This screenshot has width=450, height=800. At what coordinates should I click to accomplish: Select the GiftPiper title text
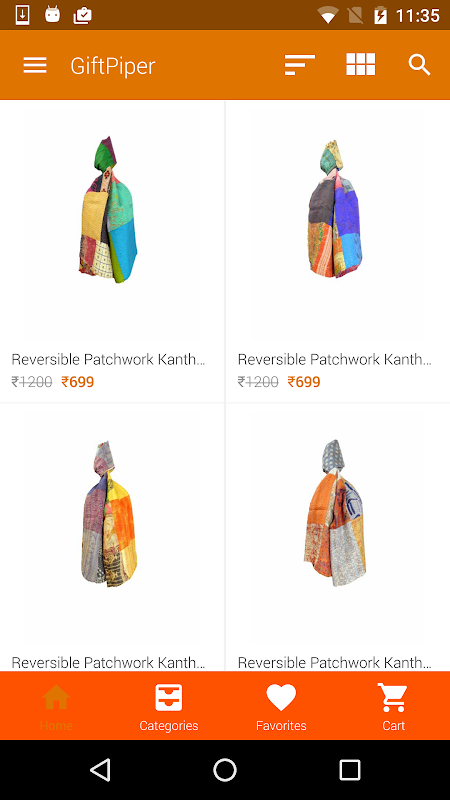[x=113, y=66]
